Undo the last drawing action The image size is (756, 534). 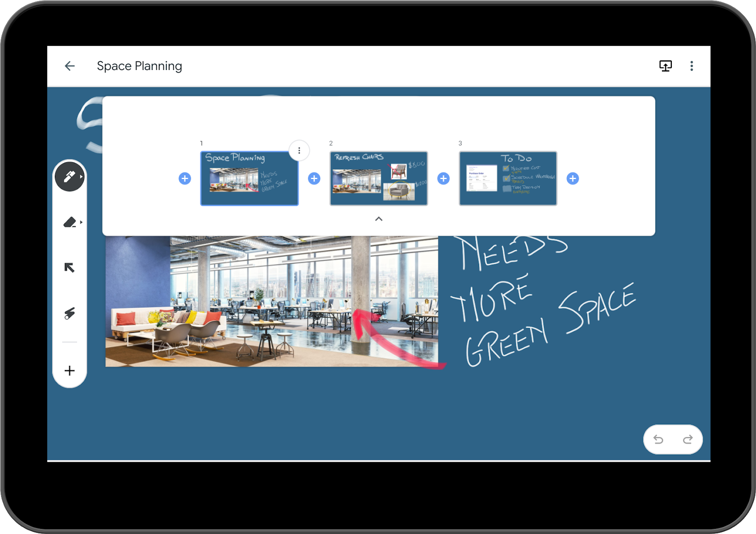click(659, 439)
